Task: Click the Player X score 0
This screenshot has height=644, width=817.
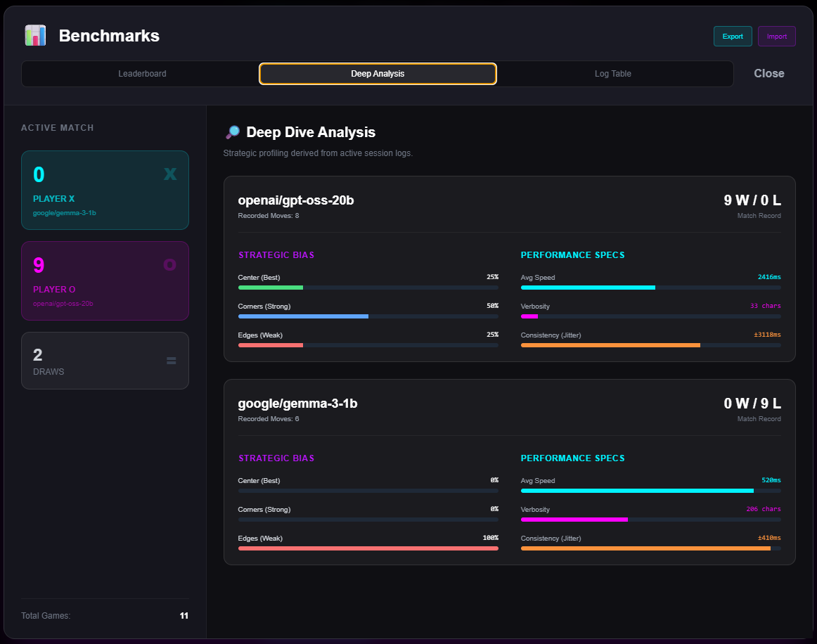Action: tap(39, 174)
